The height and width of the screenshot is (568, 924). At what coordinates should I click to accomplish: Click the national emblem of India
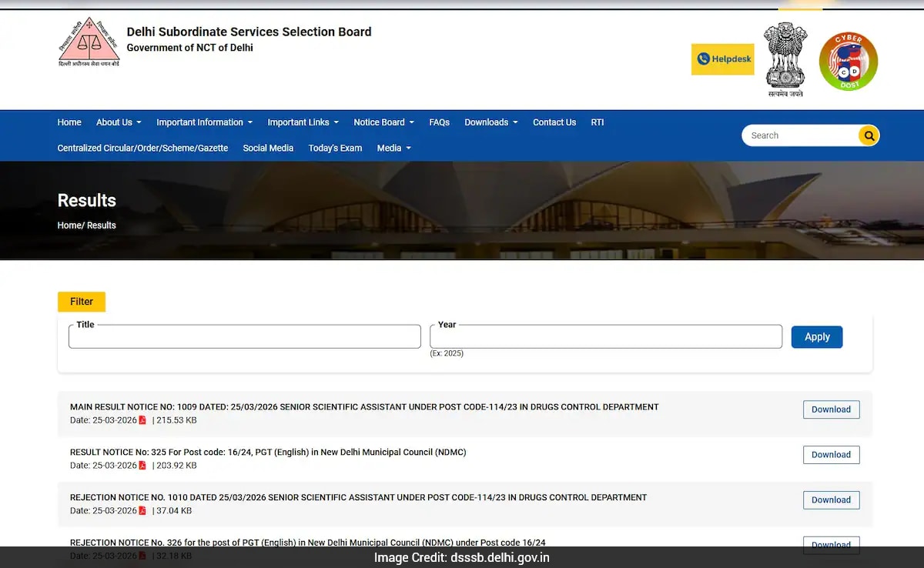point(785,59)
